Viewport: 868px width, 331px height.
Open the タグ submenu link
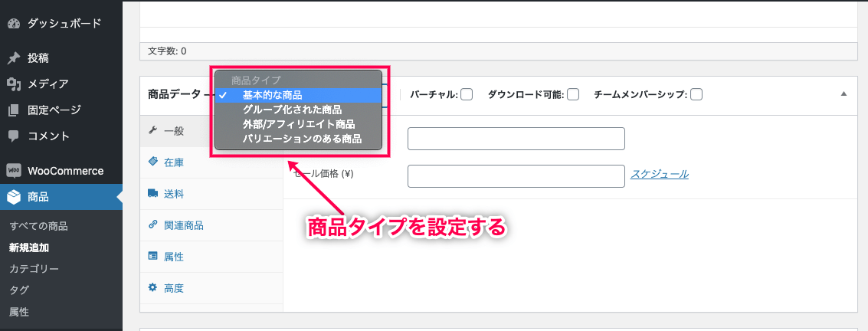[x=19, y=290]
